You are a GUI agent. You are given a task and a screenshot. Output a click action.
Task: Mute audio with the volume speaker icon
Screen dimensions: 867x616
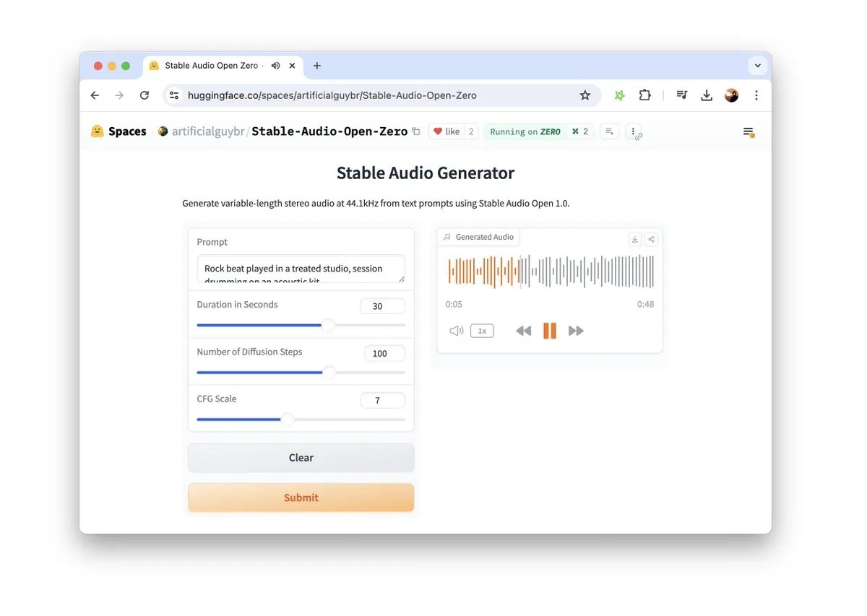[x=456, y=330]
